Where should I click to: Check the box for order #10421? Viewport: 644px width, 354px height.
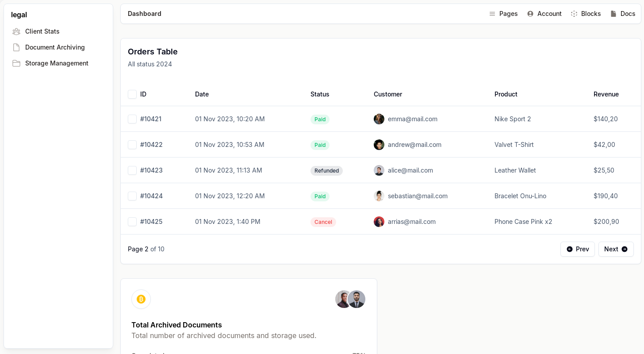tap(132, 119)
